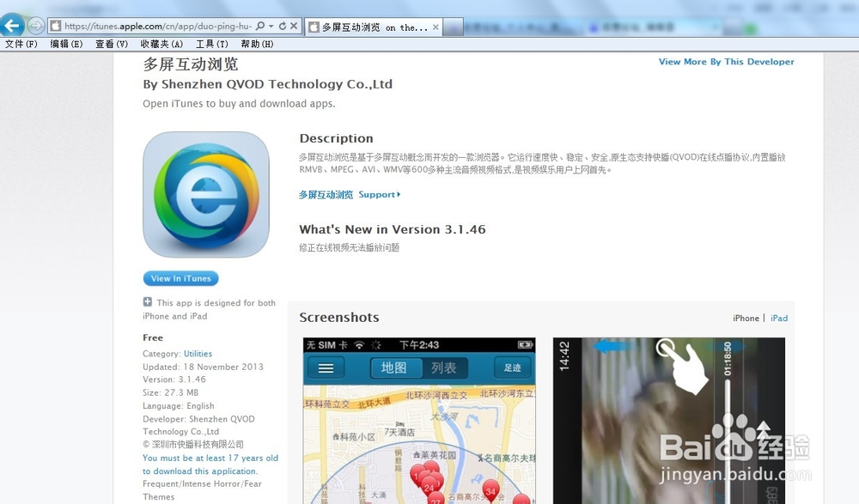Switch screenshots to the iPhone view
Viewport: 859px width, 504px height.
(746, 319)
